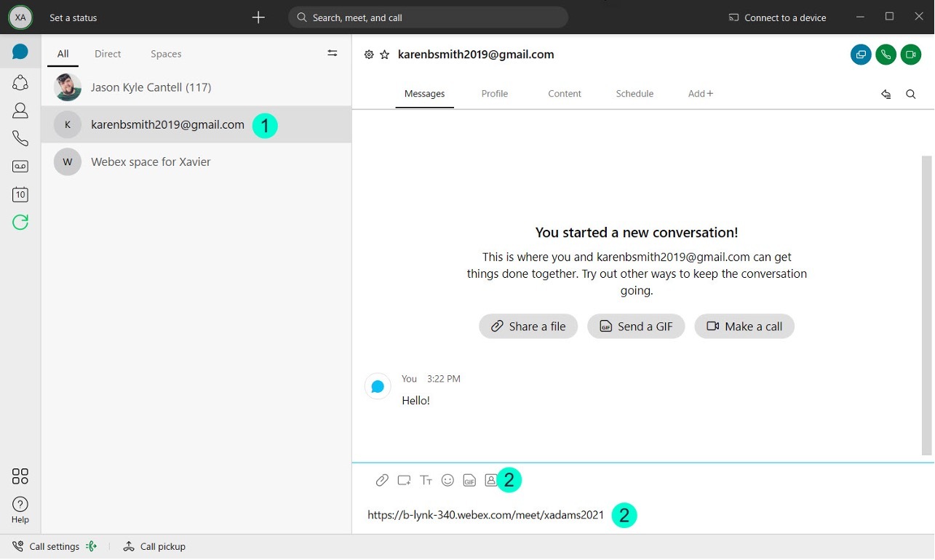Screen dimensions: 935x560
Task: Open Help from the sidebar
Action: [20, 510]
